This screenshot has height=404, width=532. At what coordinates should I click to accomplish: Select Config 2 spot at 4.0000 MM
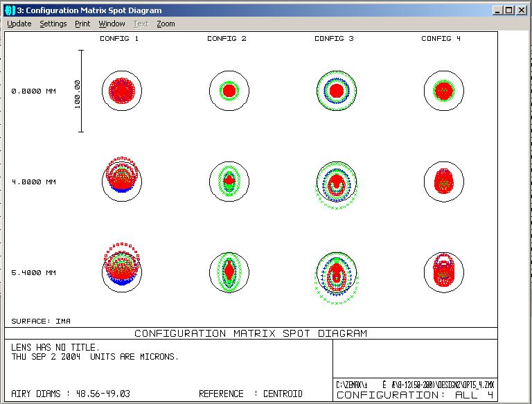click(229, 182)
